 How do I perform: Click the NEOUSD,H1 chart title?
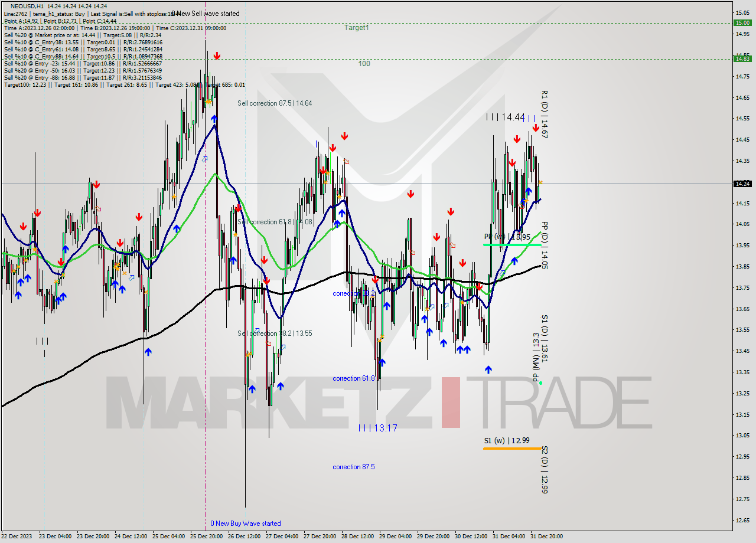(58, 6)
